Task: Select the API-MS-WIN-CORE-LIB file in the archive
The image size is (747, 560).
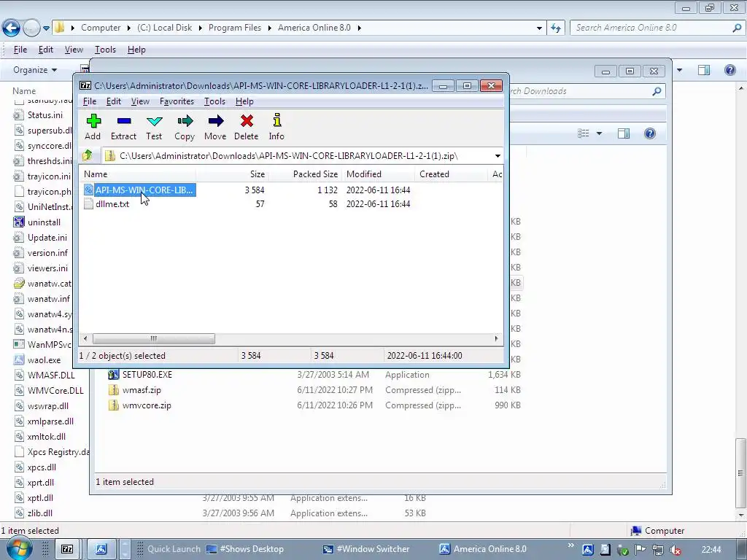Action: 140,190
